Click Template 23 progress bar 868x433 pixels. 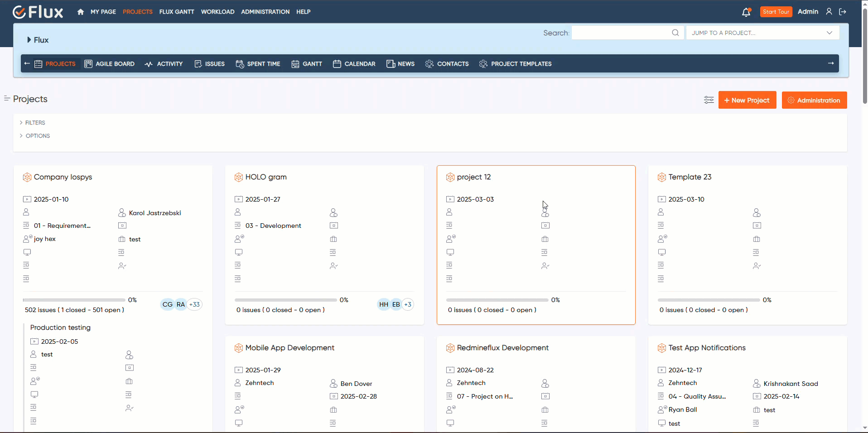click(x=709, y=300)
